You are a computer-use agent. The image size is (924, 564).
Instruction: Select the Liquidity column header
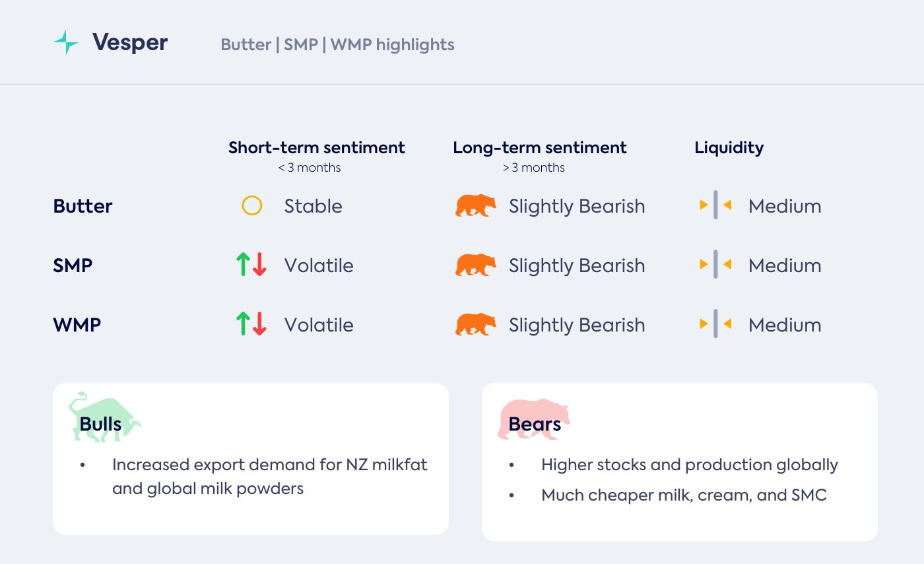click(729, 148)
